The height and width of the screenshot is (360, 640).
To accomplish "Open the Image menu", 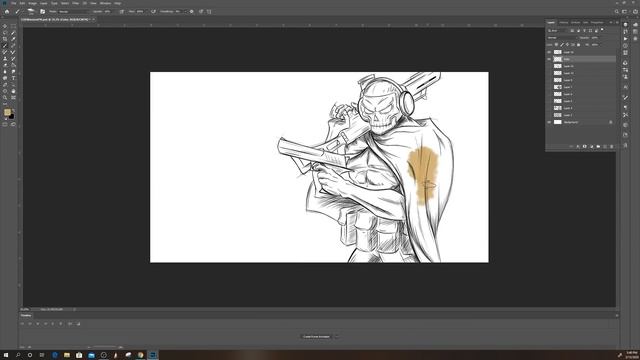I will (32, 3).
